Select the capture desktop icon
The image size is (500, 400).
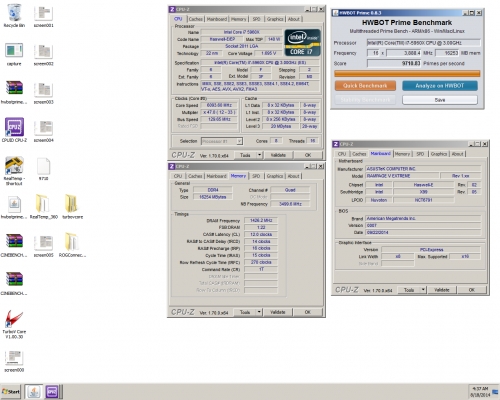pyautogui.click(x=14, y=51)
